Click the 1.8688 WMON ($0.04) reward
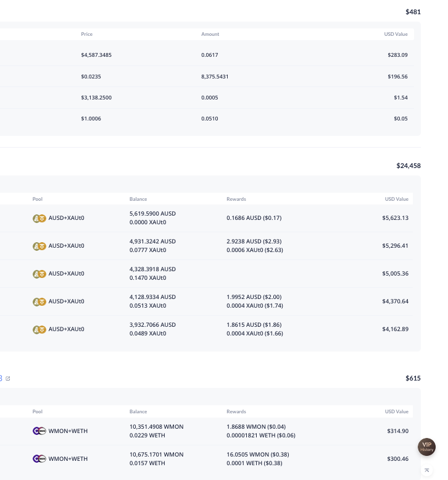 [256, 427]
